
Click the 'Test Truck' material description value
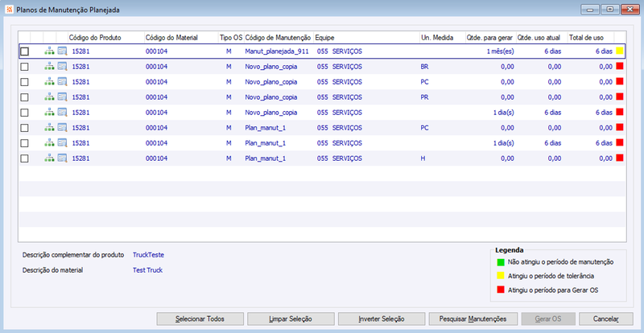(x=147, y=270)
